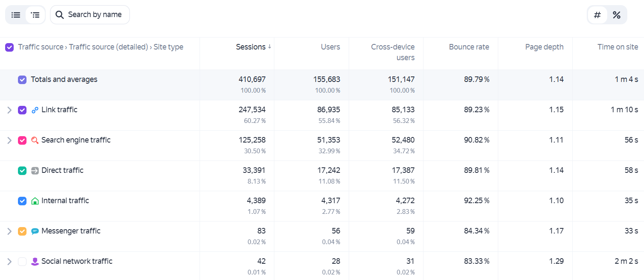Focus the Search by name field
This screenshot has width=644, height=280.
(90, 15)
